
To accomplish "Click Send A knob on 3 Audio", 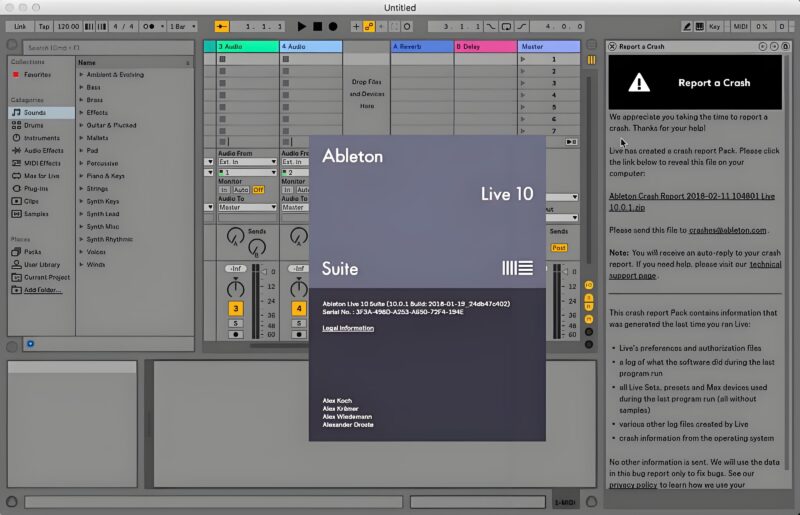I will (x=235, y=236).
